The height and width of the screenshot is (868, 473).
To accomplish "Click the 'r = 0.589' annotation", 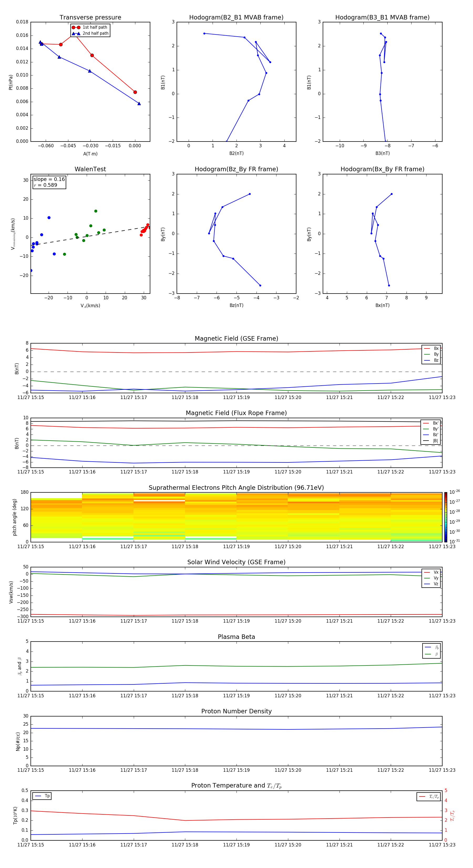I will tap(45, 185).
